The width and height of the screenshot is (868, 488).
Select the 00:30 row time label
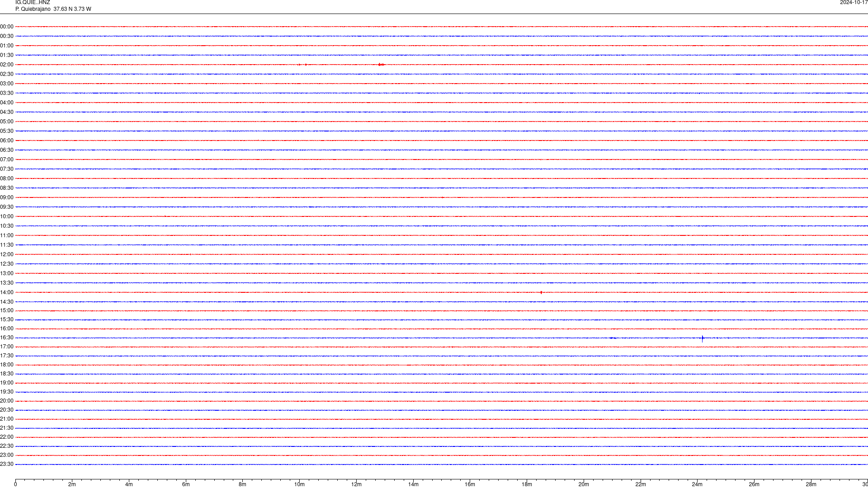[x=7, y=36]
